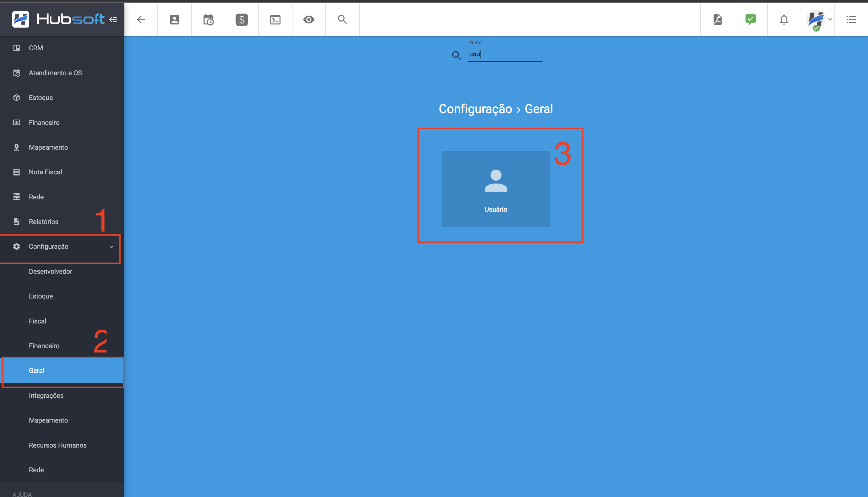Click the document icon beside Relatórios
This screenshot has width=868, height=497.
[x=16, y=221]
